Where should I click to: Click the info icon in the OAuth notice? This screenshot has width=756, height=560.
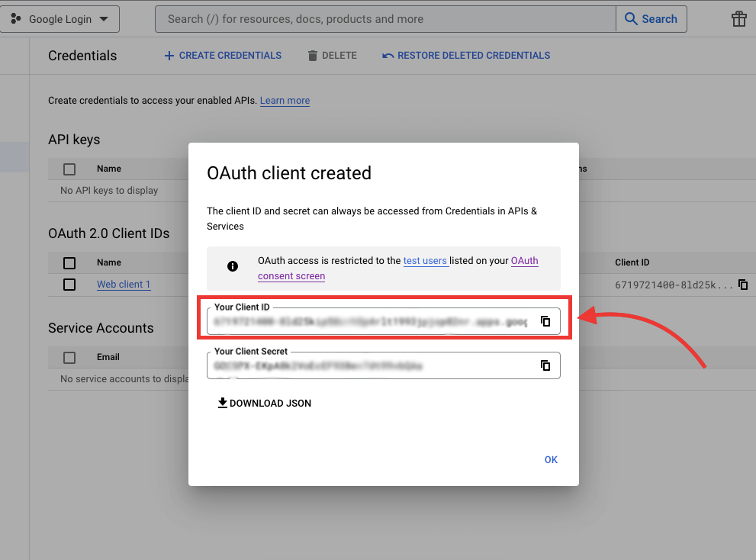pos(233,266)
